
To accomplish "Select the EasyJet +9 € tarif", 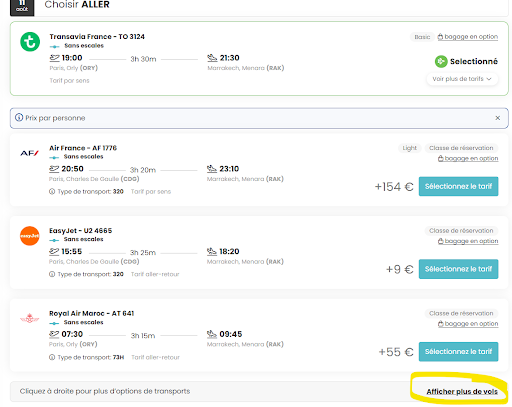I will tap(458, 269).
